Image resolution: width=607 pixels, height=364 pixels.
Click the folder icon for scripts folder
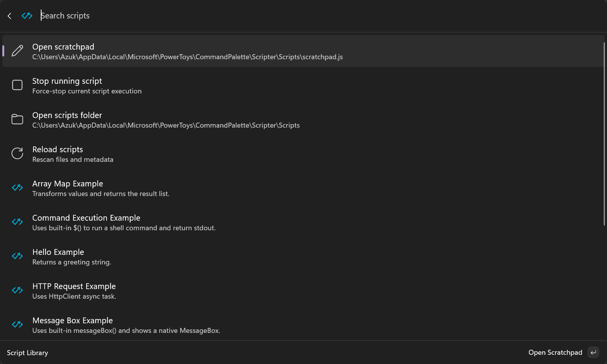[x=17, y=119]
